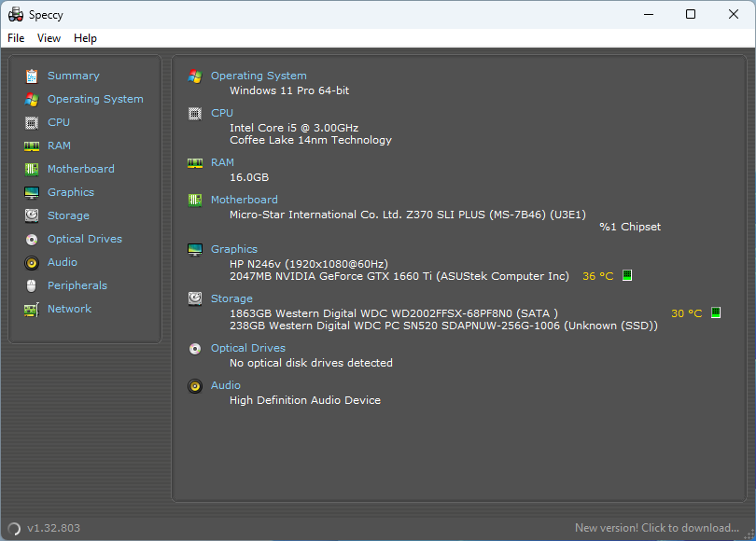Click the Operating System heading link in summary

259,76
